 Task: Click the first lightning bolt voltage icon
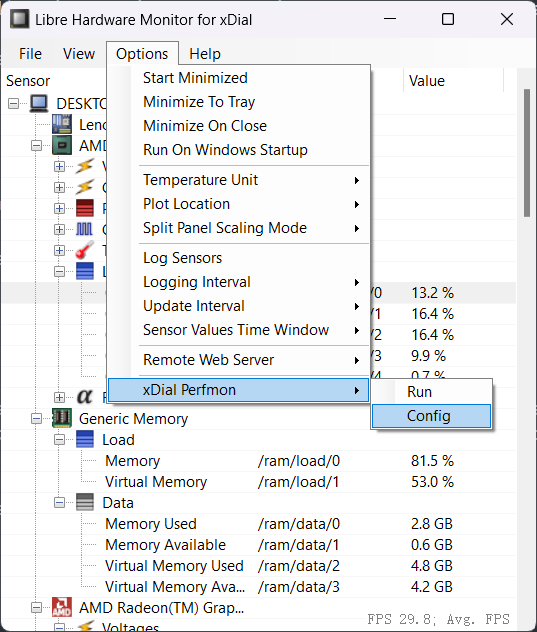[x=85, y=166]
